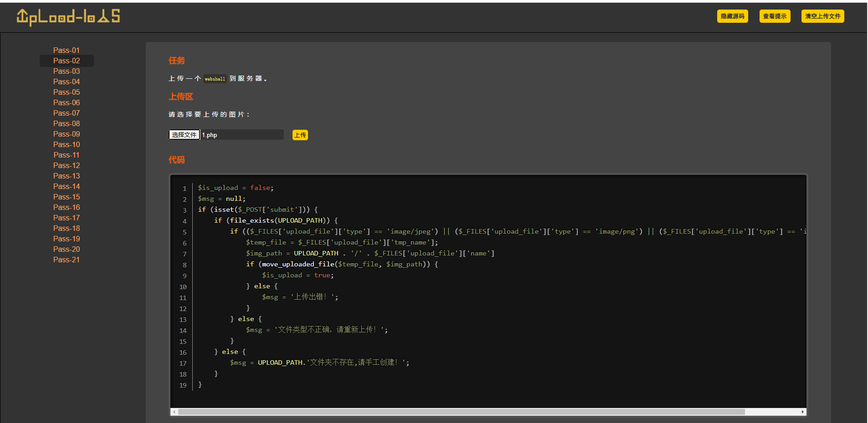Click the 选择文件 file chooser button
868x423 pixels.
tap(184, 135)
